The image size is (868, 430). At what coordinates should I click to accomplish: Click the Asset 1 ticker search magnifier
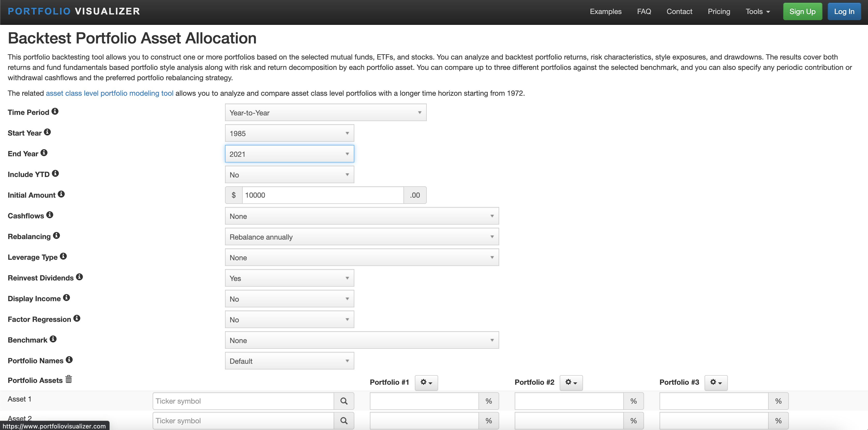tap(344, 401)
